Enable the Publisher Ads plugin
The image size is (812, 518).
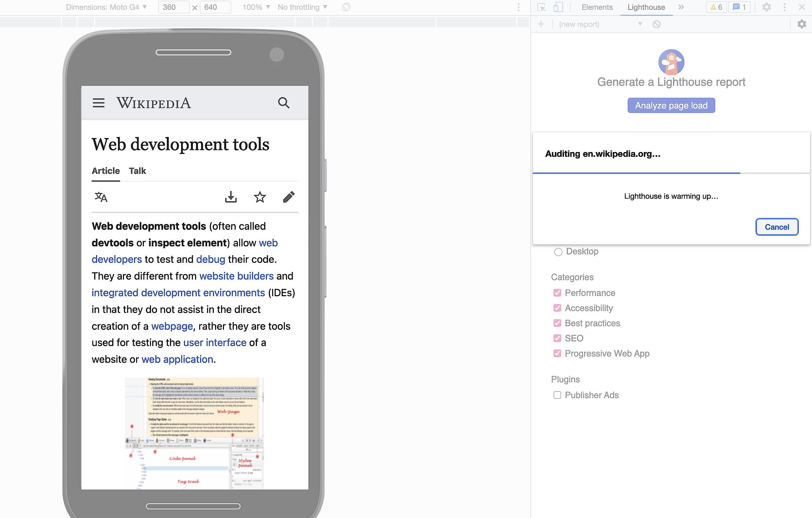point(557,395)
